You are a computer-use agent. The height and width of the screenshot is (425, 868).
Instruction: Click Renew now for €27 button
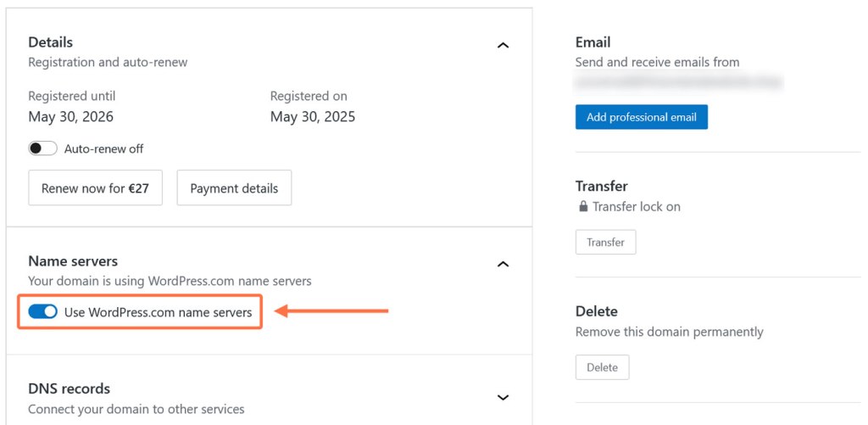point(95,187)
